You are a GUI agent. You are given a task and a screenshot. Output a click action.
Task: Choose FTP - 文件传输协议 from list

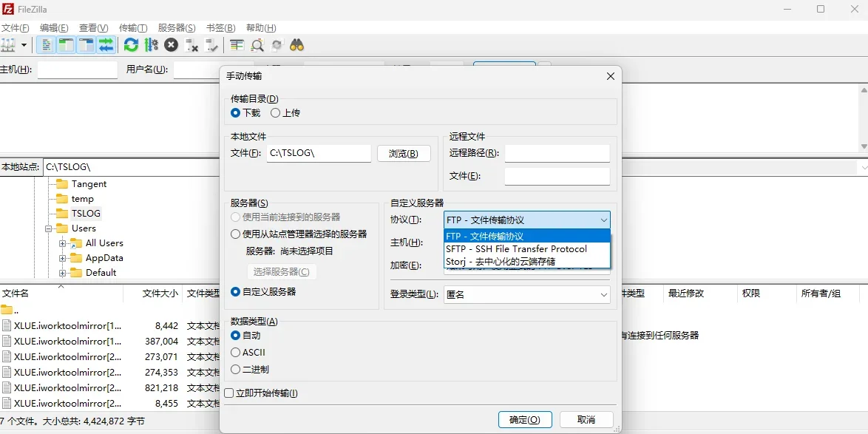pos(527,236)
